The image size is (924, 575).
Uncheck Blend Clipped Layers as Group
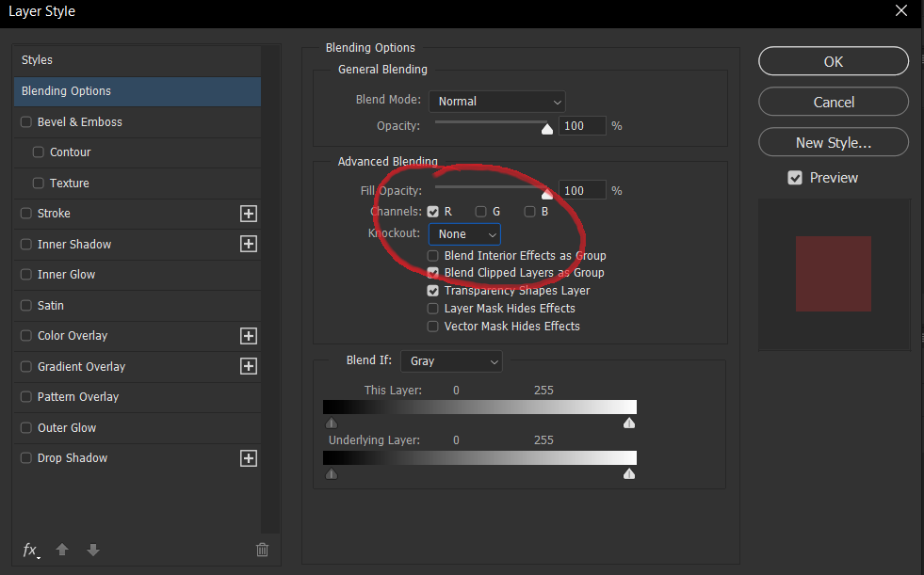point(433,273)
